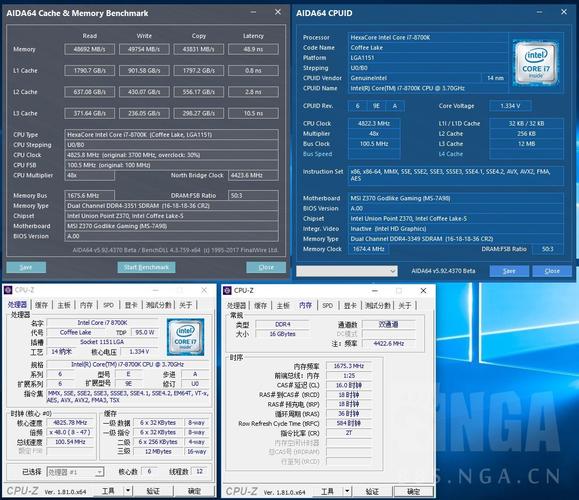The image size is (579, 500).
Task: Open 内存 tab in left CPU-Z
Action: click(x=86, y=305)
